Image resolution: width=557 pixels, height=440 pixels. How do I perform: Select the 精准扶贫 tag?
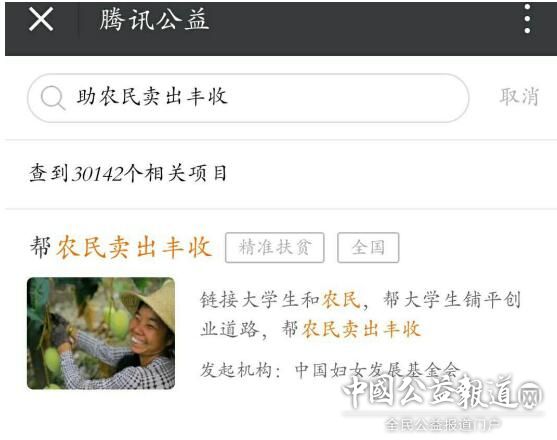pyautogui.click(x=275, y=248)
